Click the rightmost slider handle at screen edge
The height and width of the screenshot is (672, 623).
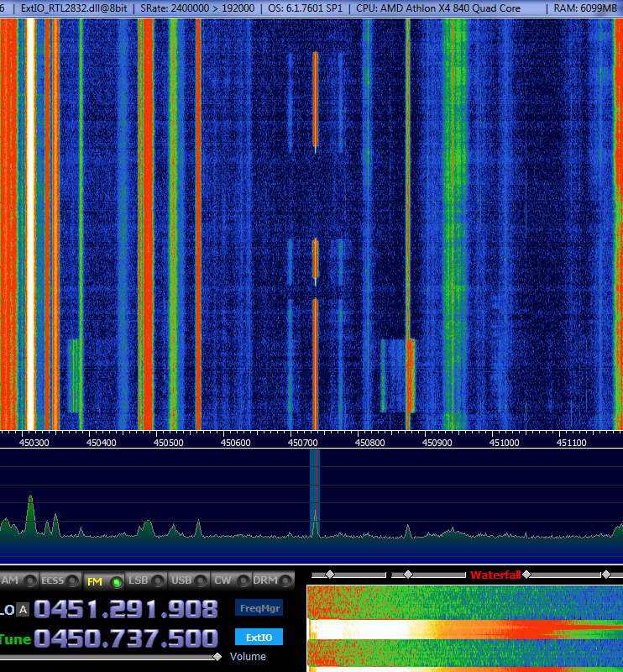[606, 575]
